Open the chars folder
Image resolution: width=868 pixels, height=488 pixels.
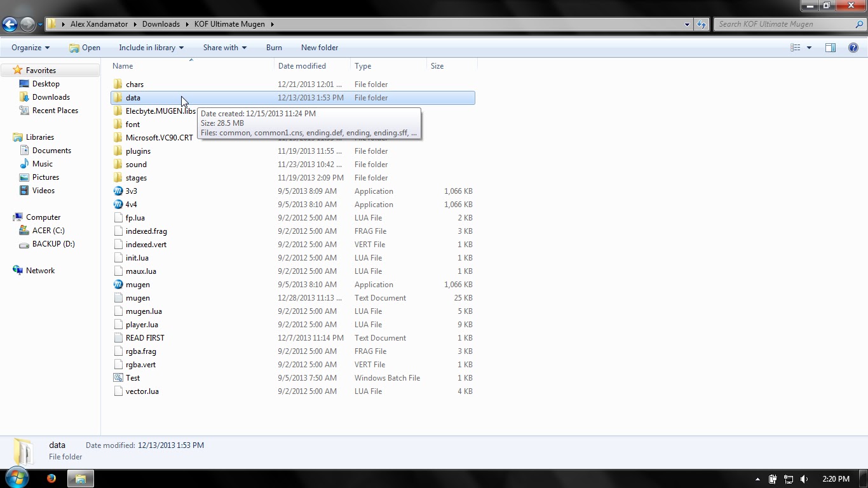135,84
